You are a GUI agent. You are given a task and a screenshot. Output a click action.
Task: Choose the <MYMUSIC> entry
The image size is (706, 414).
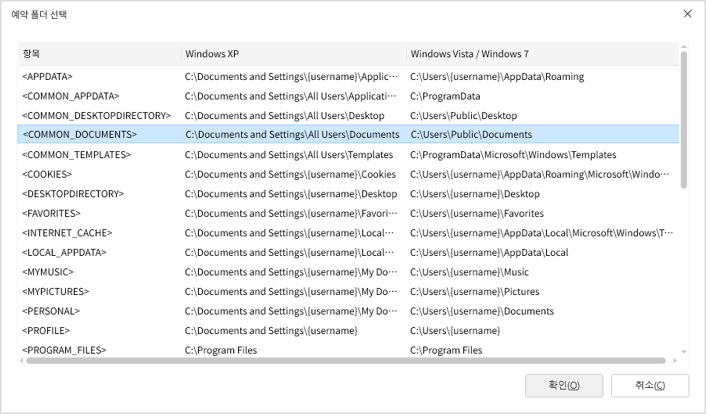coord(47,272)
